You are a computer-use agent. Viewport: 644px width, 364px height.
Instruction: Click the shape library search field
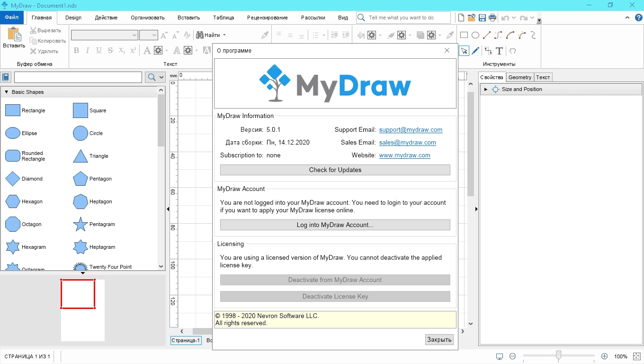click(78, 77)
